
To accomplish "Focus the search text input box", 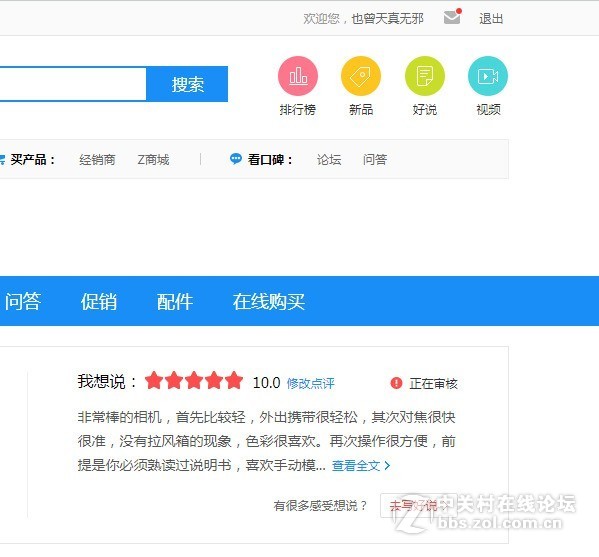I will pyautogui.click(x=73, y=84).
